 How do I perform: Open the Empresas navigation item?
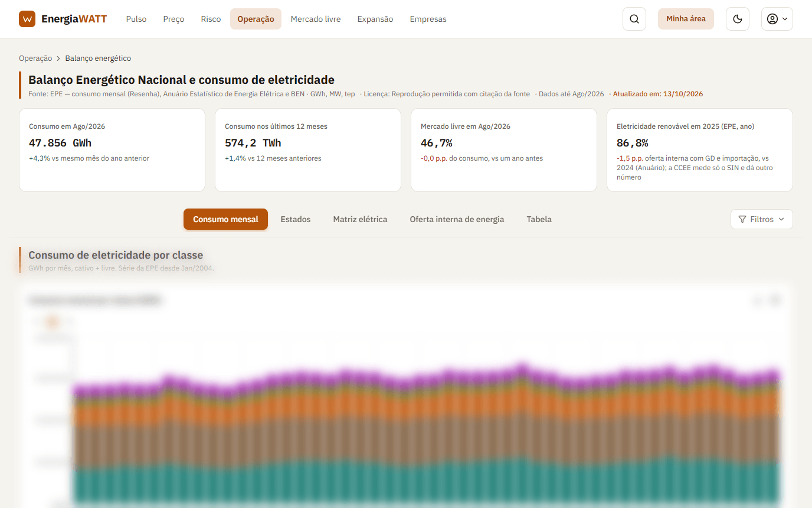click(x=428, y=19)
